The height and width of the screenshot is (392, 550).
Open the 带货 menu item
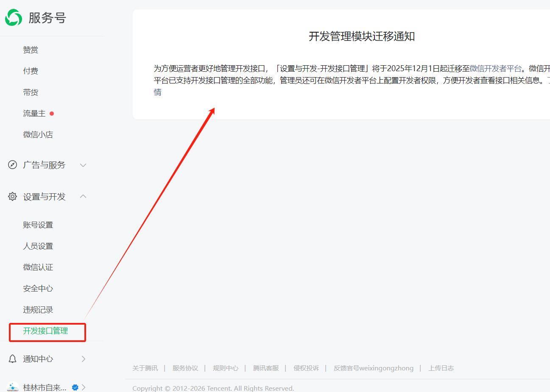pos(31,92)
